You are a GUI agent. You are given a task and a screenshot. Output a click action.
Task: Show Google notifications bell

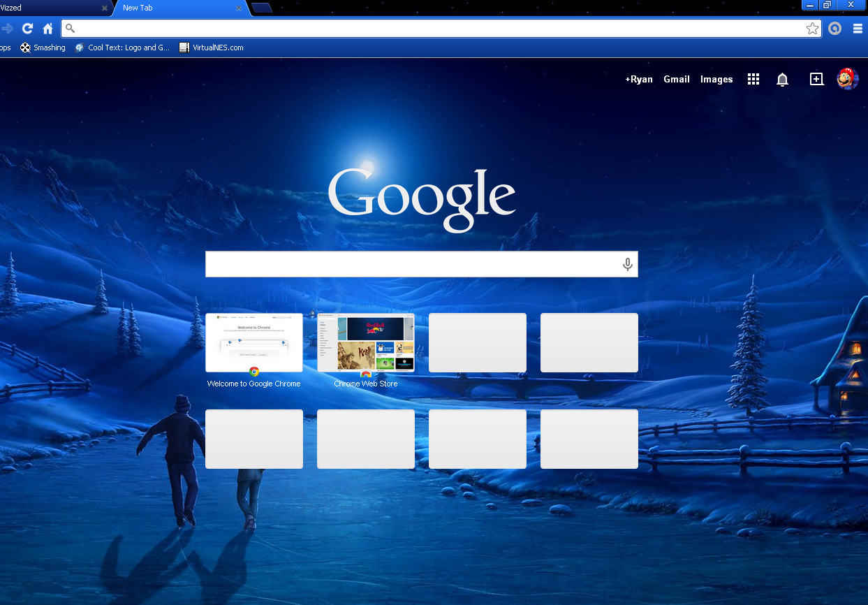(x=782, y=80)
